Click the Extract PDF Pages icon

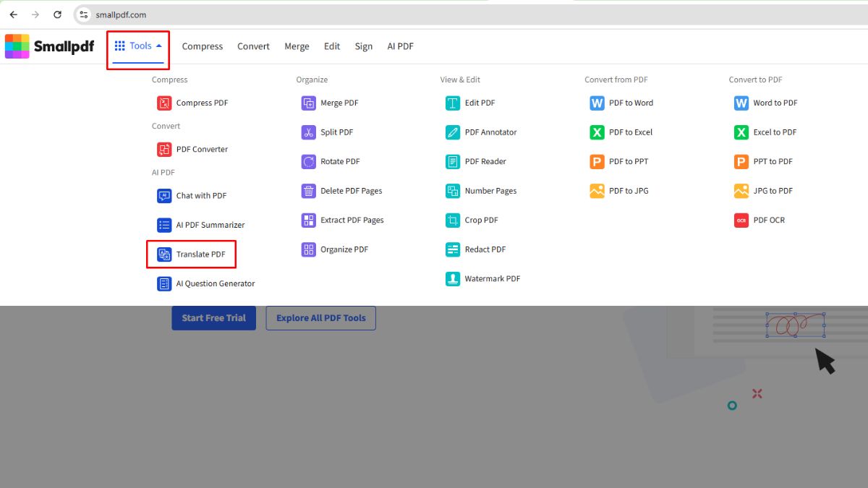click(x=309, y=221)
